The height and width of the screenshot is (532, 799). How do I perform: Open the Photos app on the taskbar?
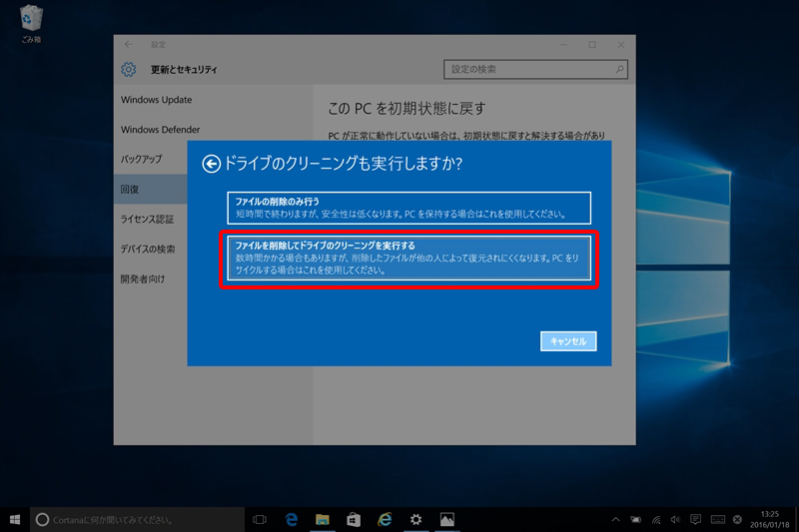[446, 520]
